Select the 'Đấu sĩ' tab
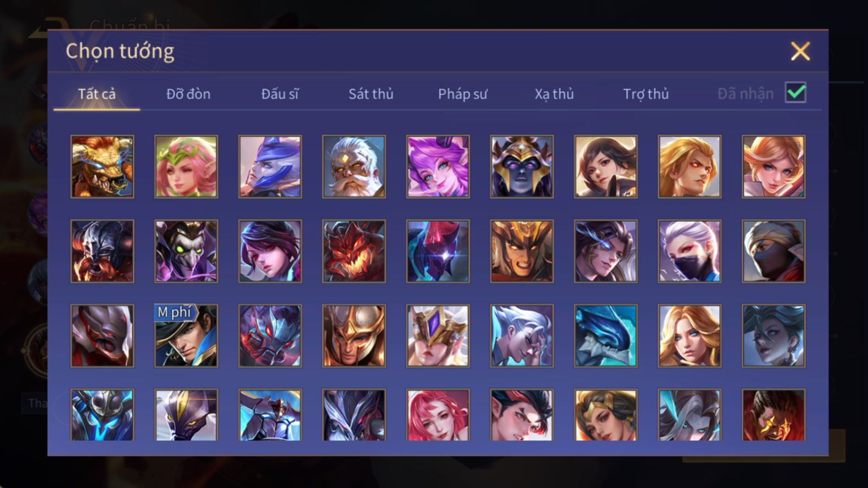 280,94
